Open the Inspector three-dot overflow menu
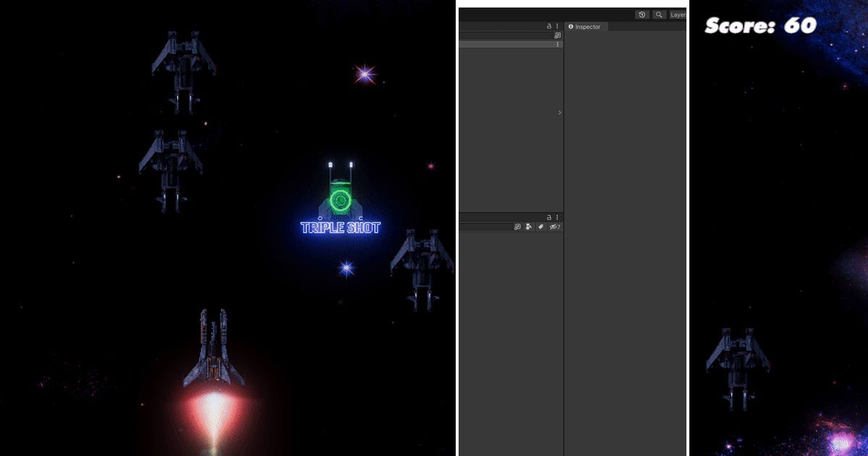868x456 pixels. pyautogui.click(x=557, y=26)
